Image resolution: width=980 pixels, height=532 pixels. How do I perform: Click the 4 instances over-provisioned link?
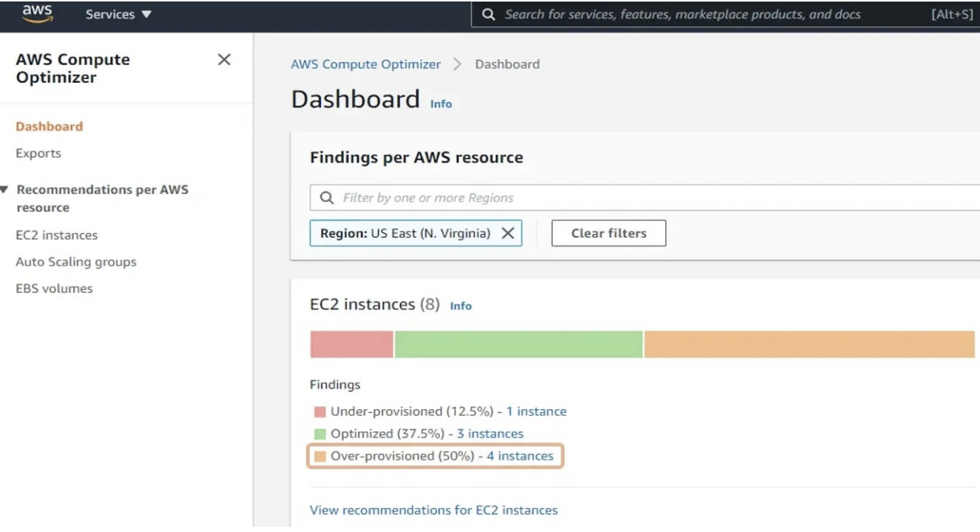519,456
